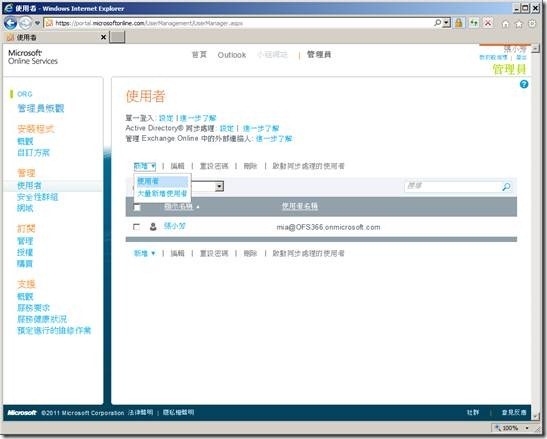Click the browser Forward arrow button

25,23
